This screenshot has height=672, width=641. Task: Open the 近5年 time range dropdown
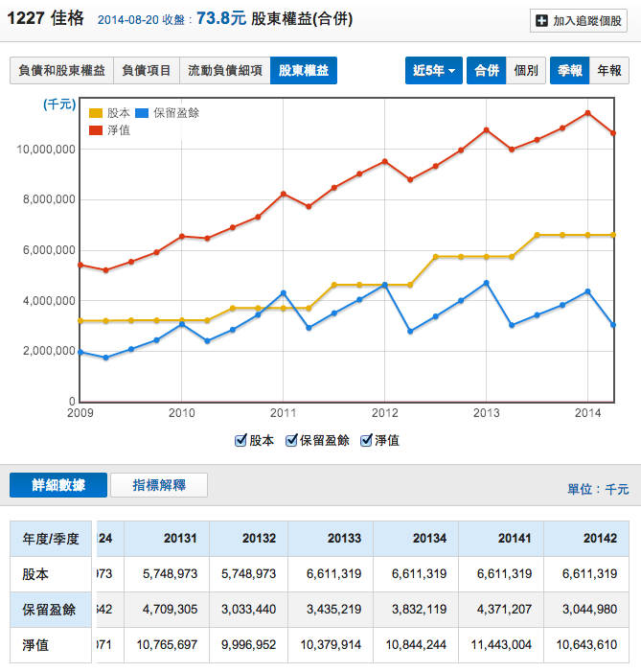coord(434,71)
